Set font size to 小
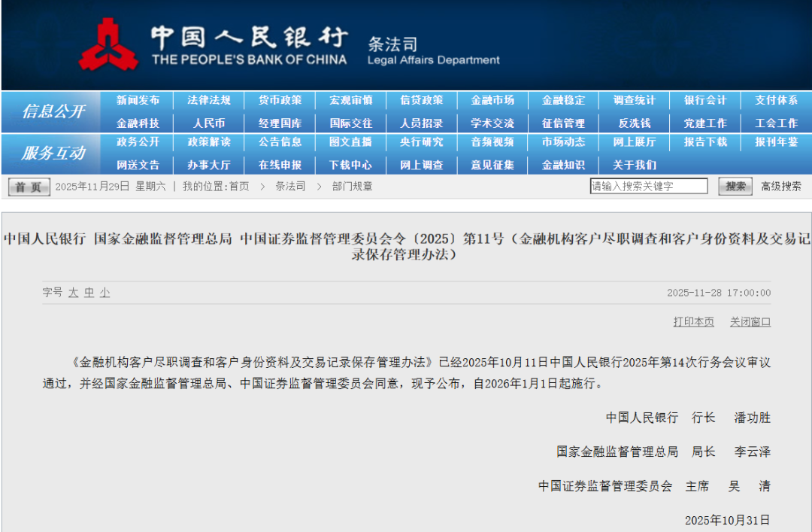 coord(105,293)
